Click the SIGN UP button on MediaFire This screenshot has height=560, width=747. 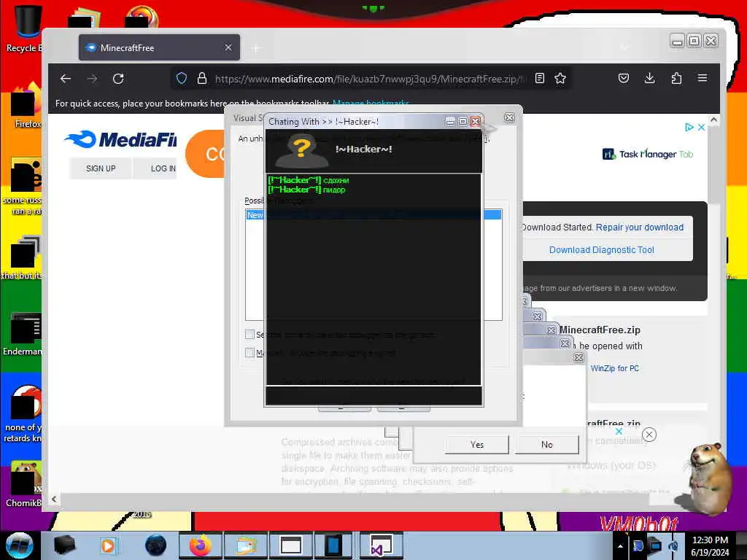[101, 168]
